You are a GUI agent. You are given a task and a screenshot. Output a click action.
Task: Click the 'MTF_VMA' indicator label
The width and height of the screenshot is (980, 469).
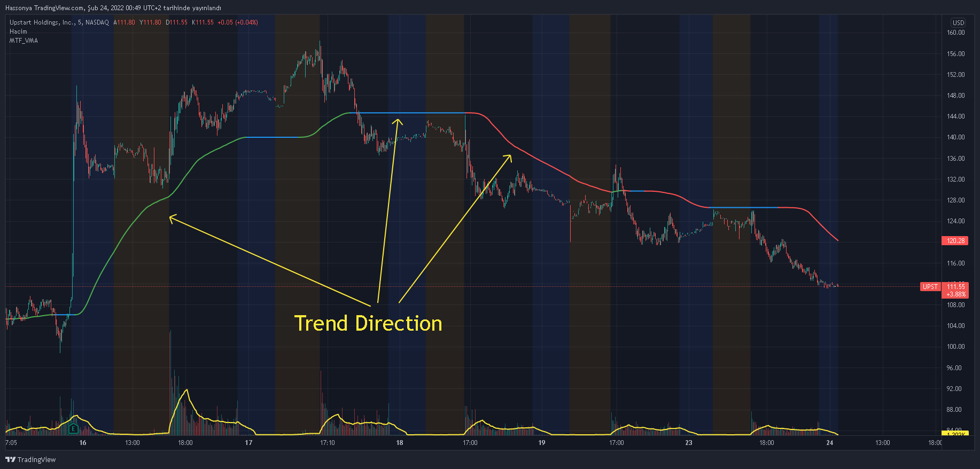coord(24,41)
